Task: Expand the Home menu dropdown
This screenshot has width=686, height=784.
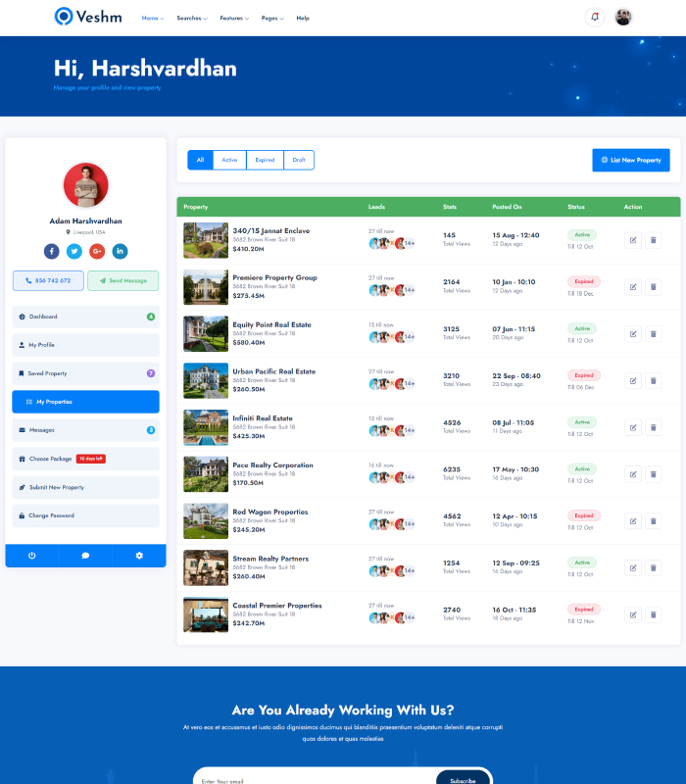Action: (153, 18)
